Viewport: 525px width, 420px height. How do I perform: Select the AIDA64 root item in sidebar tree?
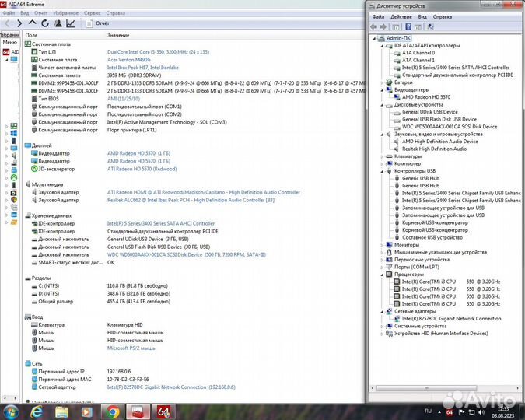click(x=11, y=52)
